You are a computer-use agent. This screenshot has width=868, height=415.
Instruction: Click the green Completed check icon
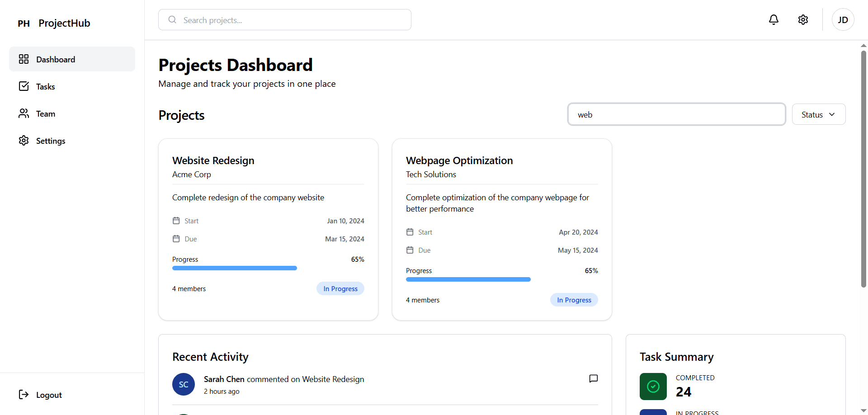(x=653, y=387)
